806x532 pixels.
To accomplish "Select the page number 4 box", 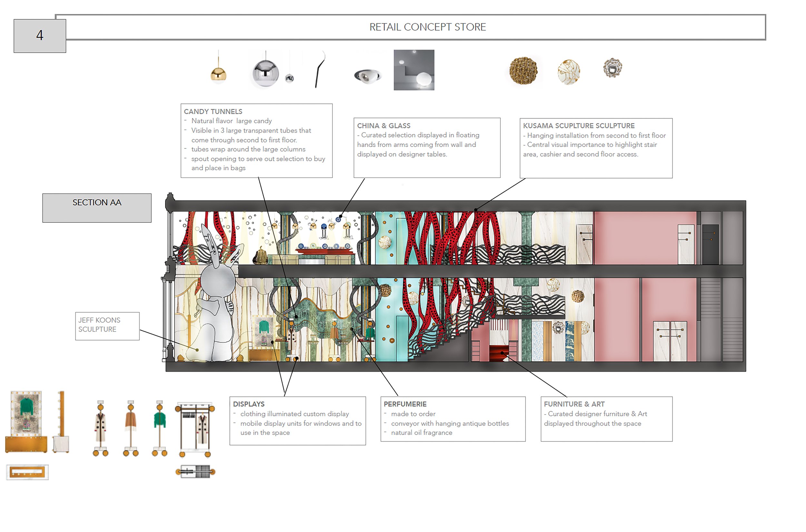I will [x=40, y=35].
